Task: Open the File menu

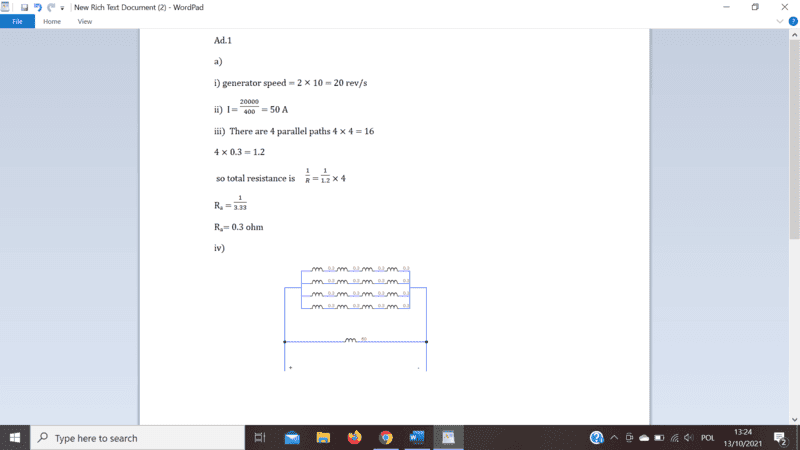Action: pos(17,21)
